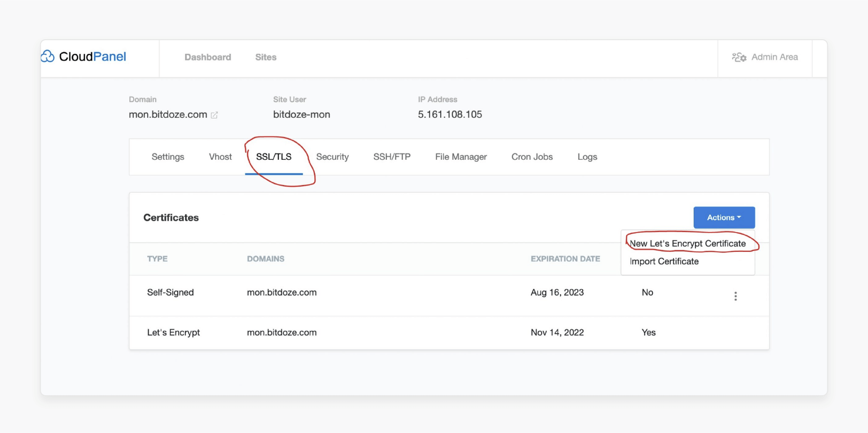This screenshot has height=433, width=868.
Task: Open Sites in the top navigation
Action: click(266, 57)
